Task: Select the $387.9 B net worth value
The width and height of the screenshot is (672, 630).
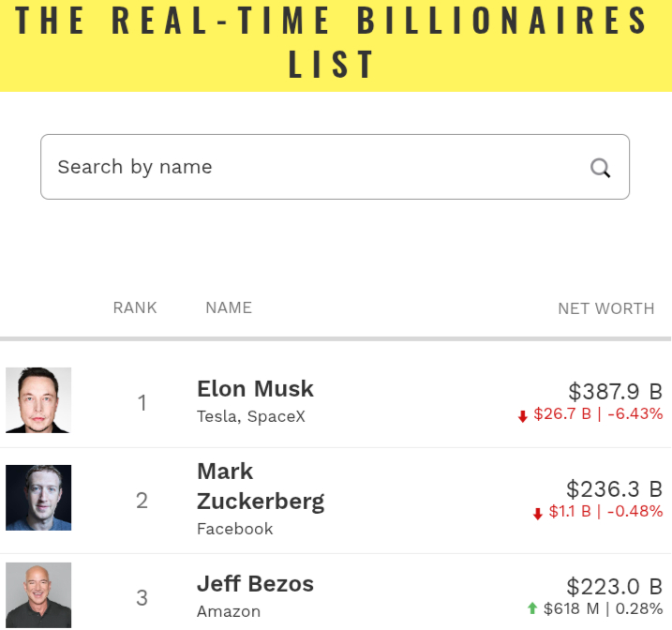Action: 615,391
